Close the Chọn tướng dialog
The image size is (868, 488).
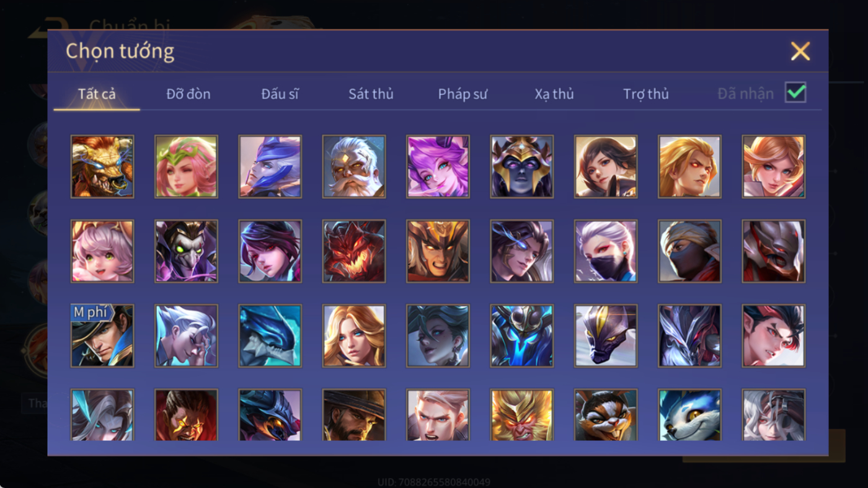tap(800, 51)
